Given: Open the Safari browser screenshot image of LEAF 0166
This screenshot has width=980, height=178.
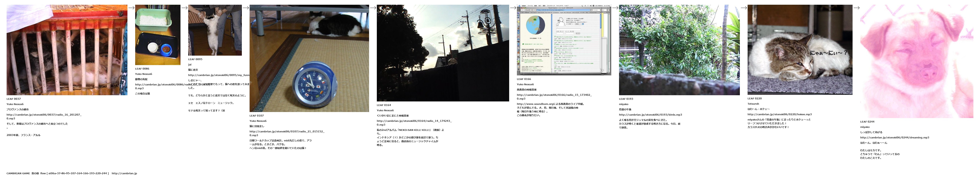Looking at the screenshot, I should (x=564, y=40).
